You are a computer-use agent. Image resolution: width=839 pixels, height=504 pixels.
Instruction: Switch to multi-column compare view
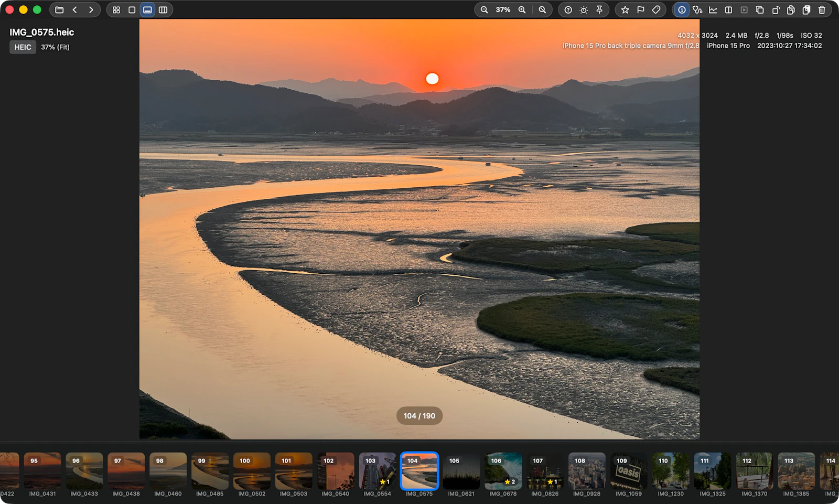[163, 10]
